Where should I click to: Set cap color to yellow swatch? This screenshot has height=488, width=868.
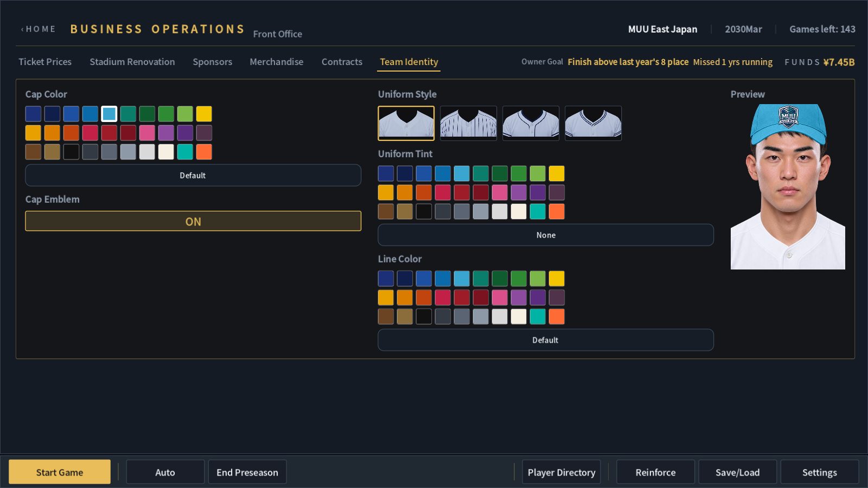[x=204, y=114]
